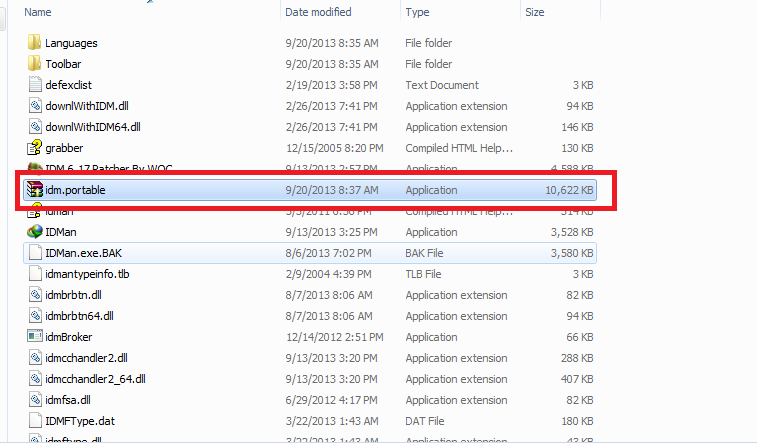Select the file name Toolbar
This screenshot has width=757, height=443.
click(63, 64)
